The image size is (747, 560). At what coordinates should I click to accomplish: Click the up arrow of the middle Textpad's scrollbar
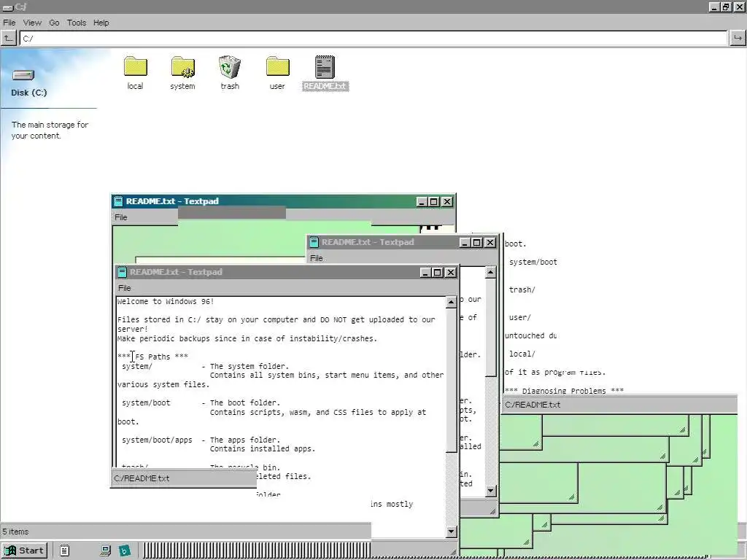(x=491, y=272)
